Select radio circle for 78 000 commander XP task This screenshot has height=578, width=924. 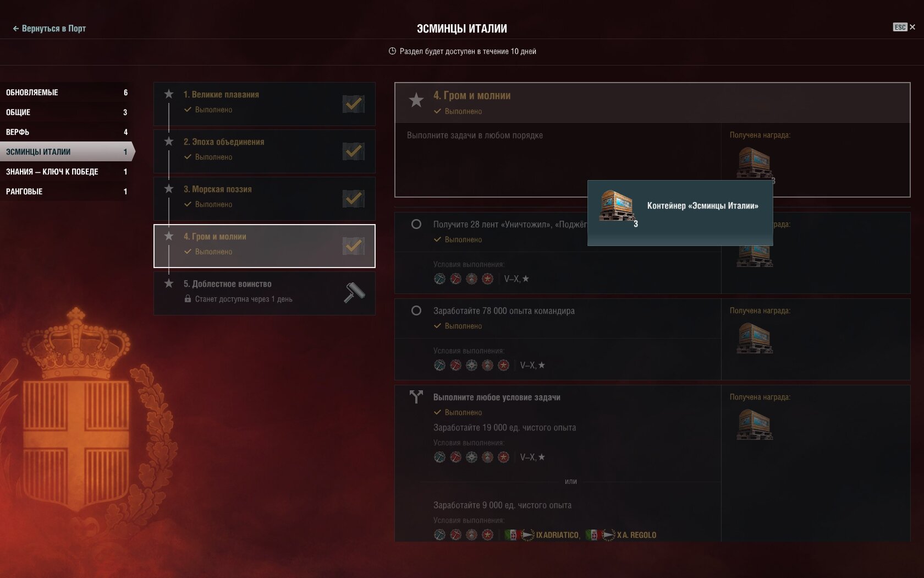[416, 310]
